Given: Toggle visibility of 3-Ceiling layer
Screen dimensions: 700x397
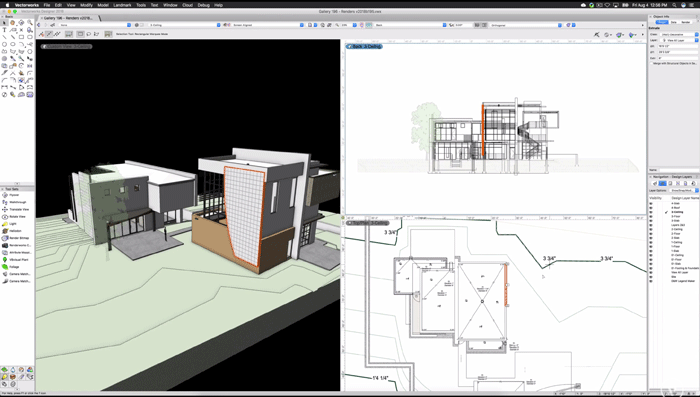Looking at the screenshot, I should (x=651, y=212).
